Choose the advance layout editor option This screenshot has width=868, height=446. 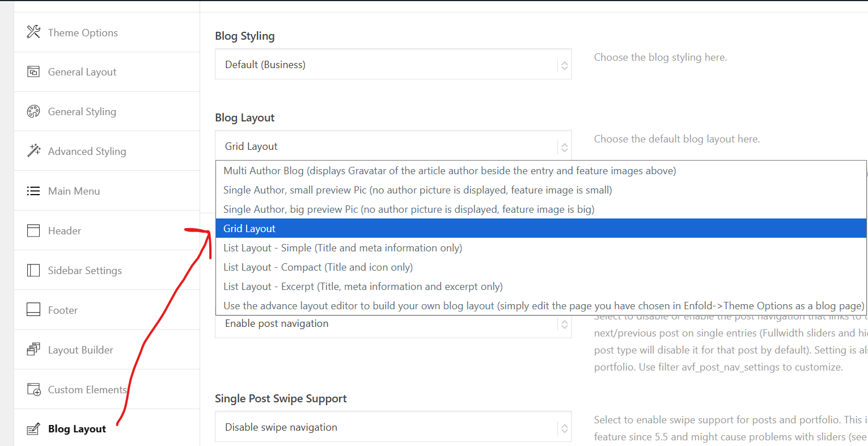pos(542,306)
